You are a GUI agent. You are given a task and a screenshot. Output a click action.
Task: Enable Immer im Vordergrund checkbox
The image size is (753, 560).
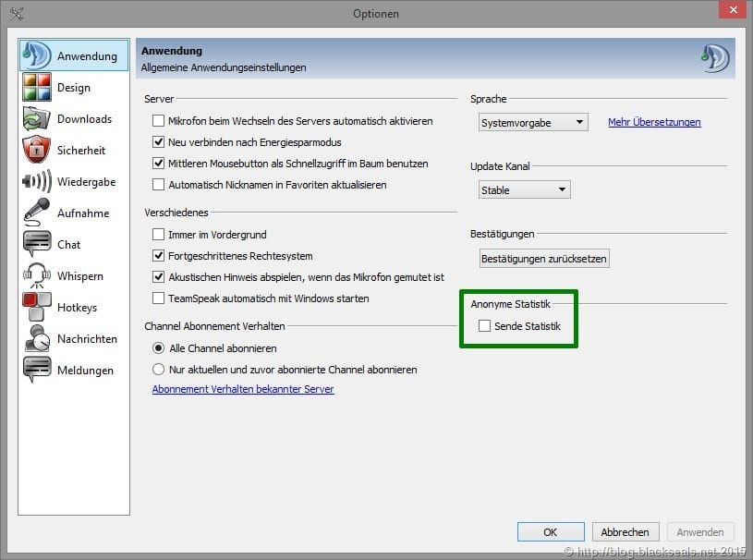(x=158, y=235)
